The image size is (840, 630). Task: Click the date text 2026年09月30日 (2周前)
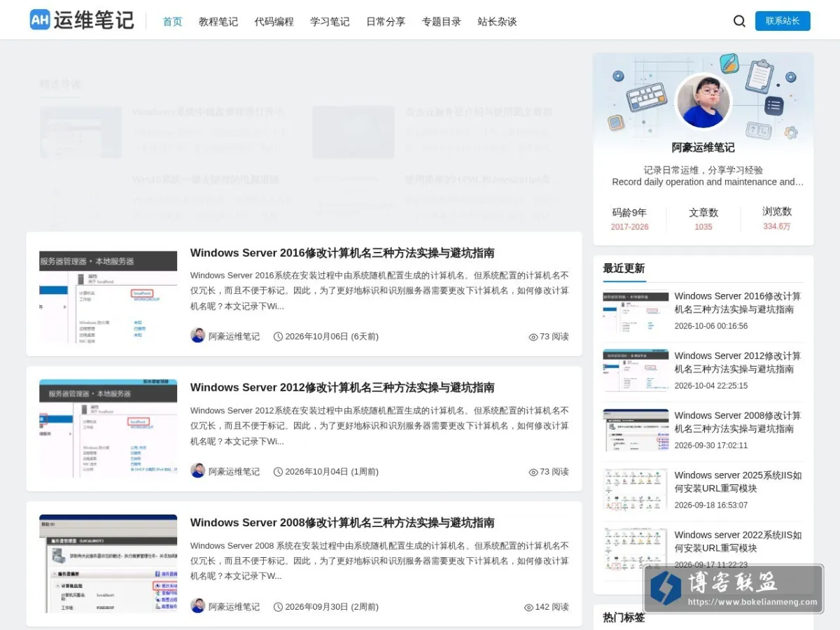[x=332, y=607]
